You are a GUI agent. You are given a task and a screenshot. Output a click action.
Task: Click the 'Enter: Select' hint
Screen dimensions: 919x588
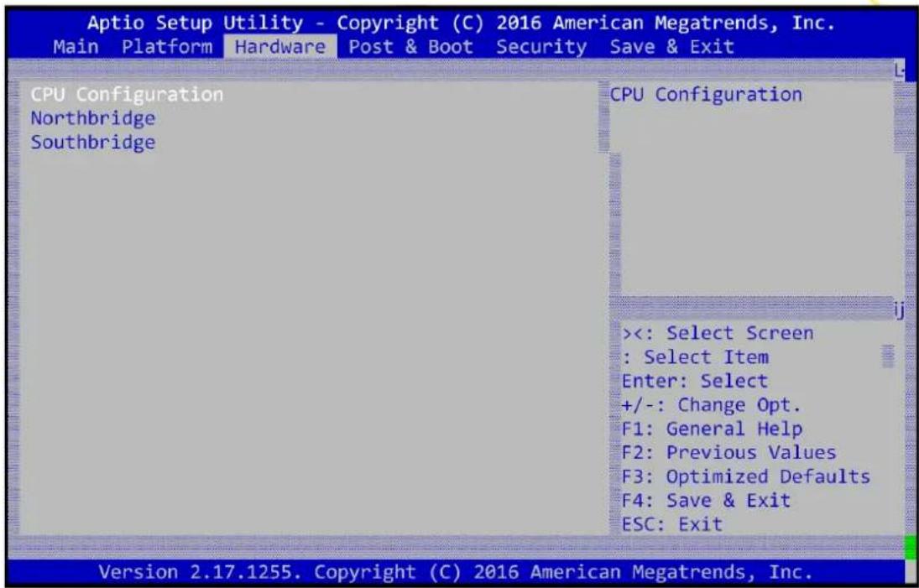[x=695, y=382]
